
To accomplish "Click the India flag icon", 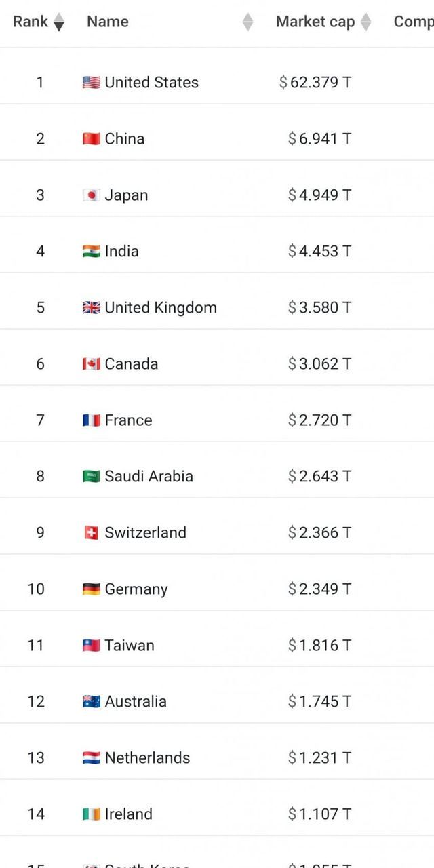I will tap(91, 252).
